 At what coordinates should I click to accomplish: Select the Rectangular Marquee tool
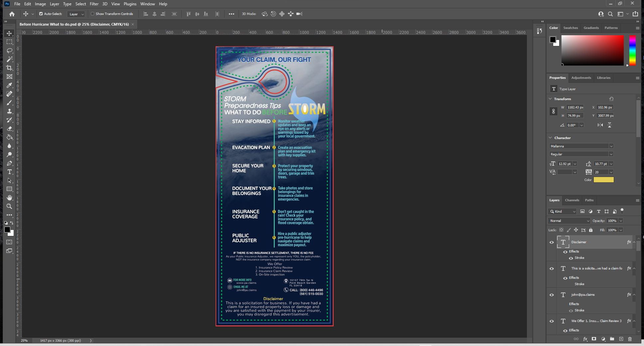pos(9,42)
